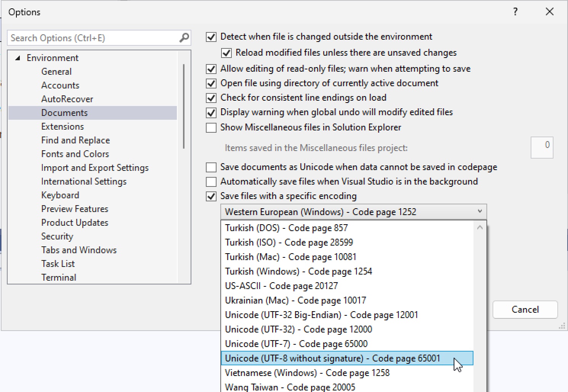Select International Settings in the sidebar
This screenshot has height=392, width=568.
point(84,181)
